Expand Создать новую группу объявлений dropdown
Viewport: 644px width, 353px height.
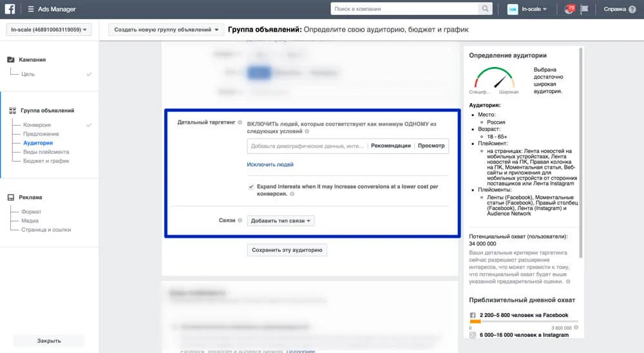click(x=166, y=30)
